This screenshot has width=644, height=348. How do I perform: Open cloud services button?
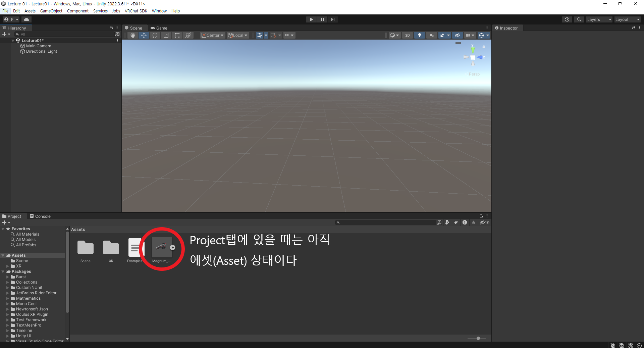pyautogui.click(x=26, y=19)
